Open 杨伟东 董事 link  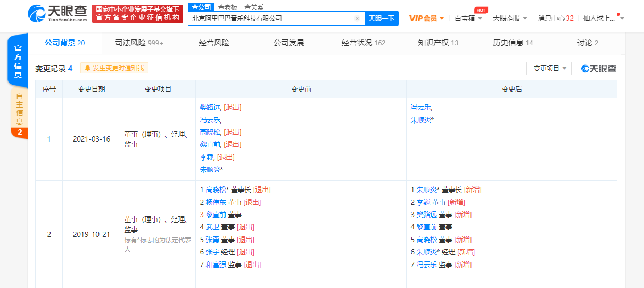pyautogui.click(x=216, y=202)
